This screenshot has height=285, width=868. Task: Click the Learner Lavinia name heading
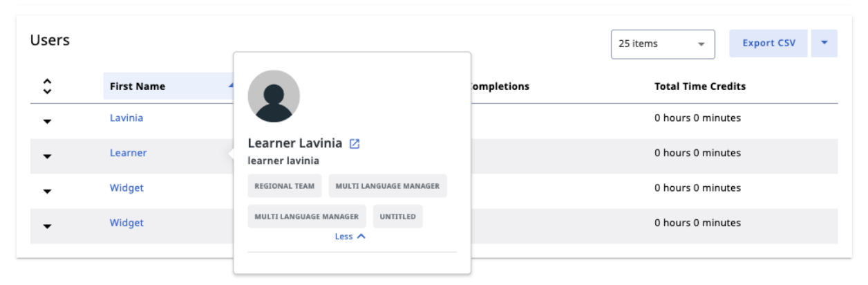295,143
